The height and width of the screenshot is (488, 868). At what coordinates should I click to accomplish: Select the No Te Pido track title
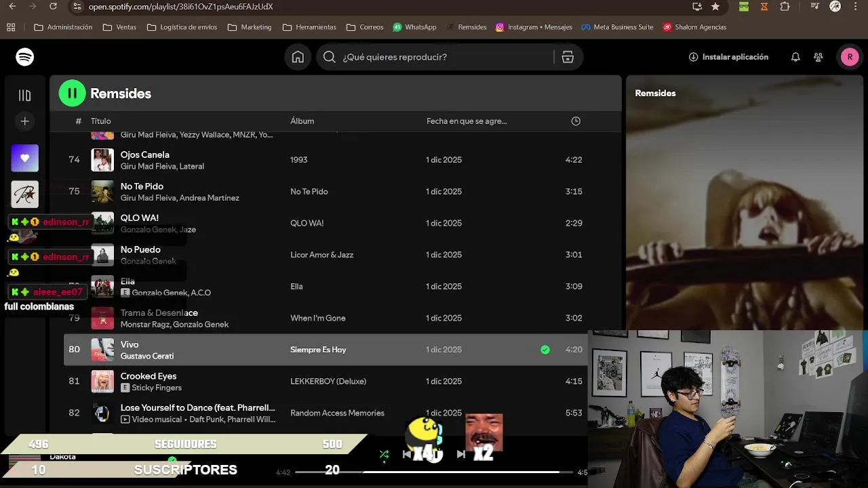click(x=142, y=186)
